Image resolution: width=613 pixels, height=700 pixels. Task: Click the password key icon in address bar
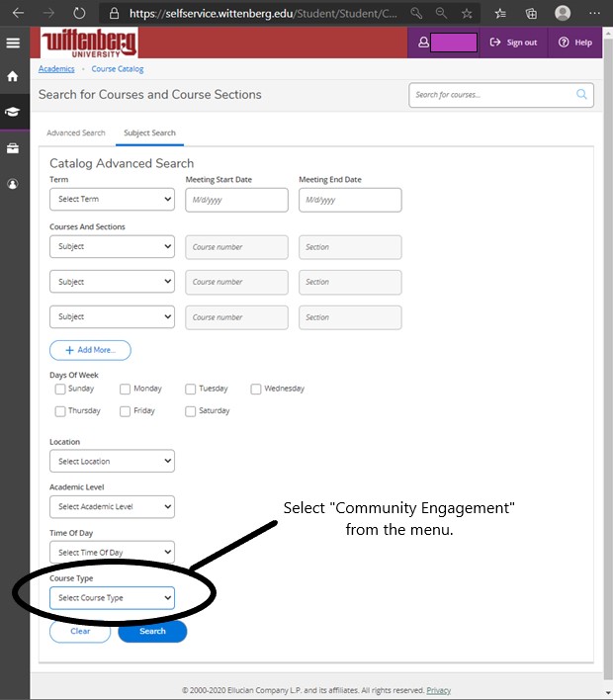point(416,13)
